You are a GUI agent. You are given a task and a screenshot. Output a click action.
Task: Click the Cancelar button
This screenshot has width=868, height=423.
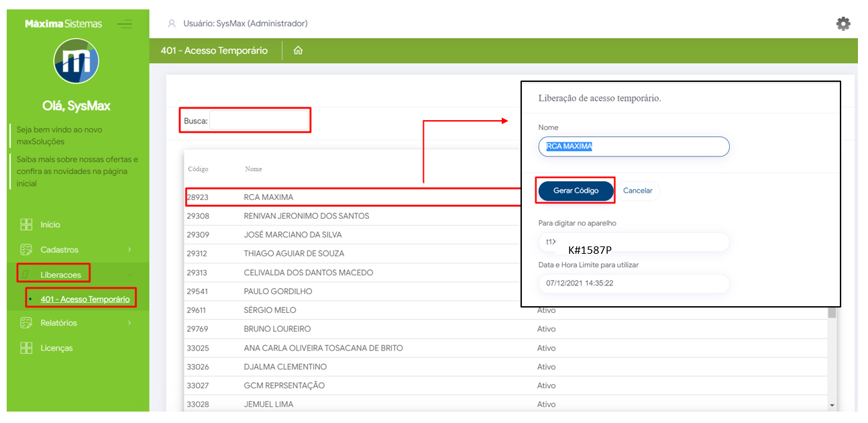637,191
